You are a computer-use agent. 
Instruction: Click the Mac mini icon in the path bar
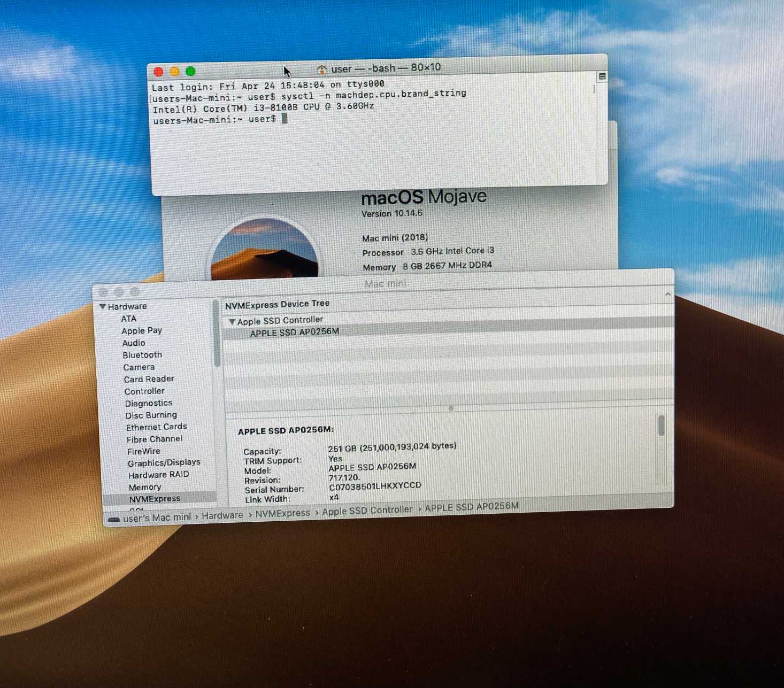[x=113, y=519]
